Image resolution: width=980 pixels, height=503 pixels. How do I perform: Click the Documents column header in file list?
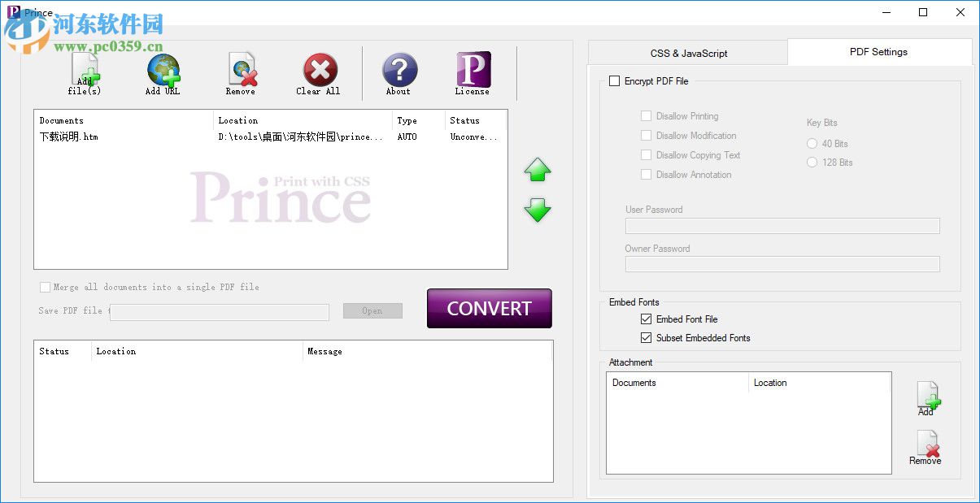124,120
